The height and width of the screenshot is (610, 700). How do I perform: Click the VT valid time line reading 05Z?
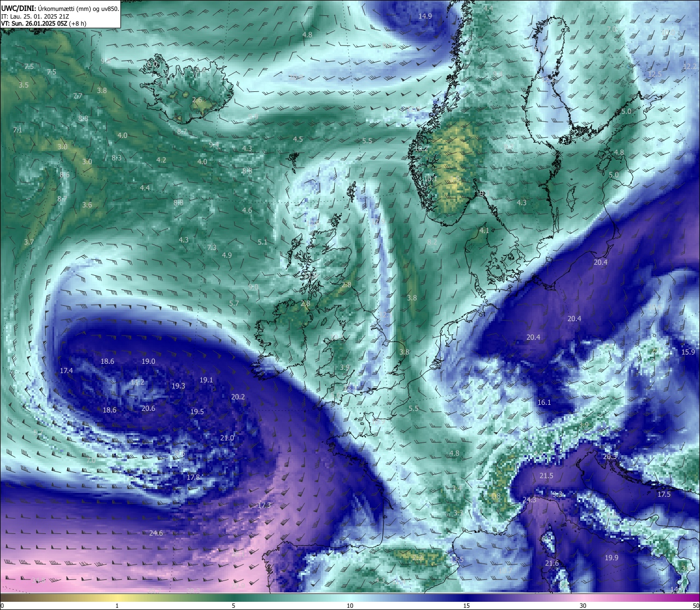click(x=44, y=24)
